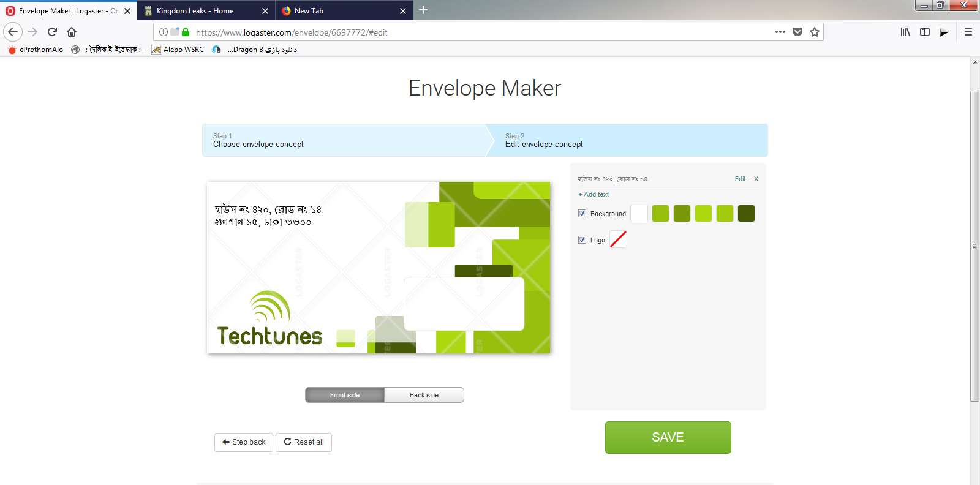Close the New Tab tab

click(x=403, y=11)
